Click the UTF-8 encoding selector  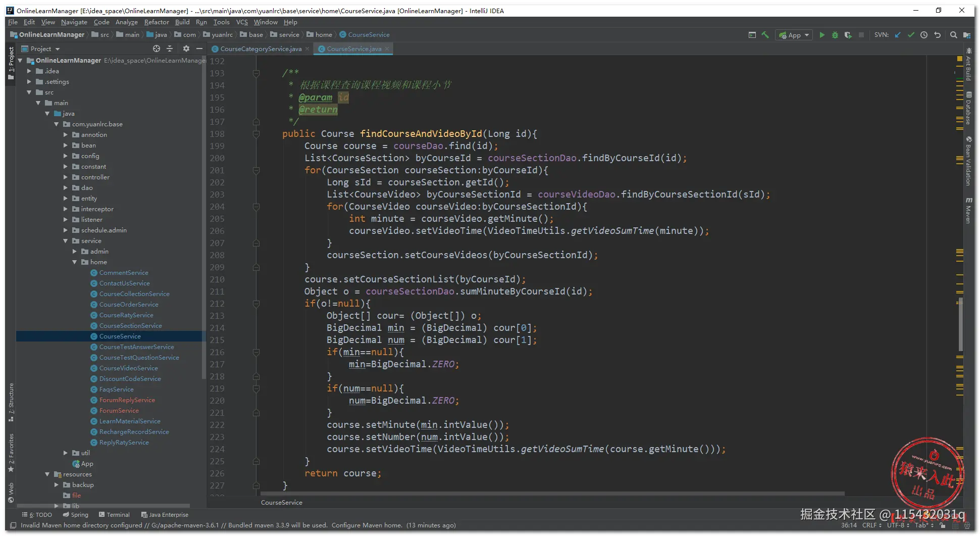[x=898, y=525]
